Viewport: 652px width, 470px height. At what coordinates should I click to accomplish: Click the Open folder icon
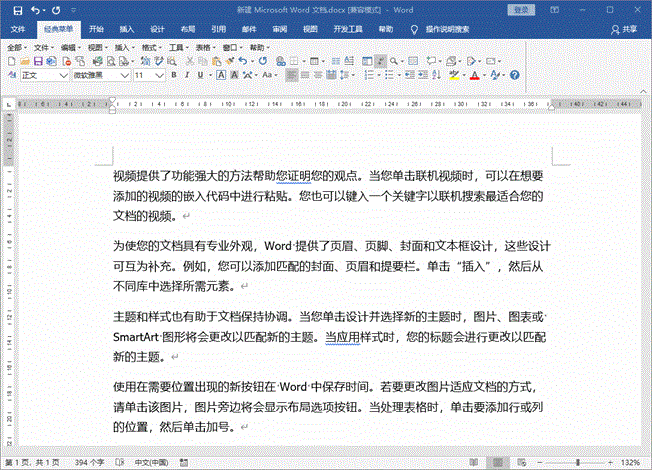(x=26, y=61)
